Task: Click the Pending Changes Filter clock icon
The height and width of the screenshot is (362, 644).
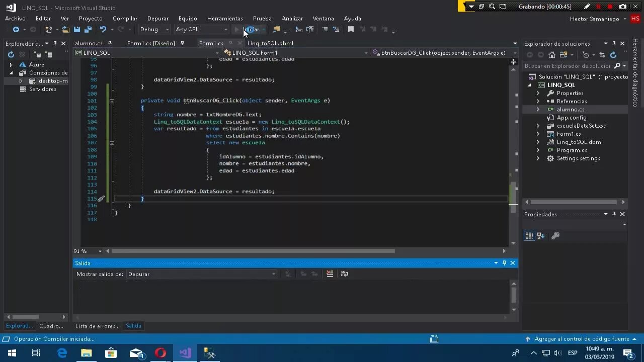Action: coord(585,55)
